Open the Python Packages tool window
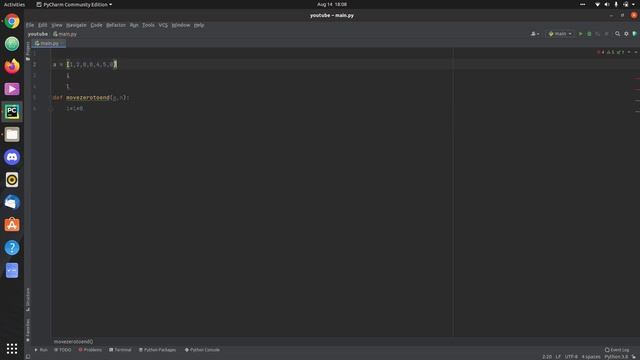This screenshot has width=640, height=360. (157, 350)
